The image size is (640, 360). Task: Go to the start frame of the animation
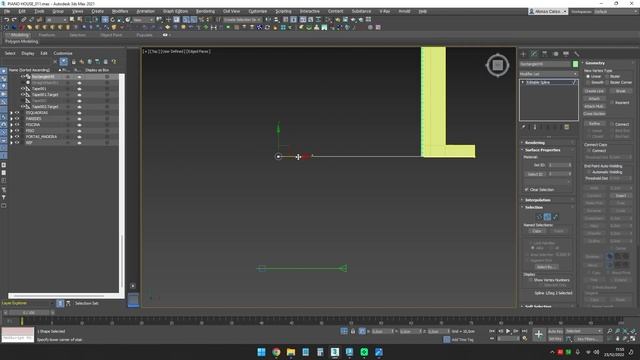(x=492, y=331)
